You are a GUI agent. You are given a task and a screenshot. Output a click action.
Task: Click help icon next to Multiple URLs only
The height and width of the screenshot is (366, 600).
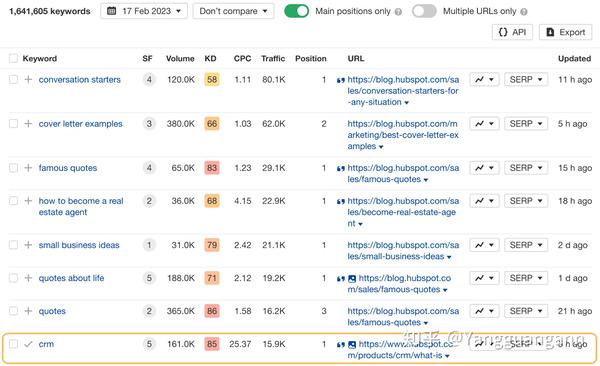coord(524,12)
